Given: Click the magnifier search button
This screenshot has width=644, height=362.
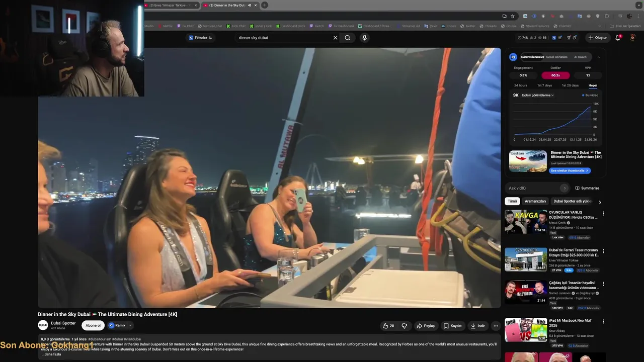Looking at the screenshot, I should point(348,38).
